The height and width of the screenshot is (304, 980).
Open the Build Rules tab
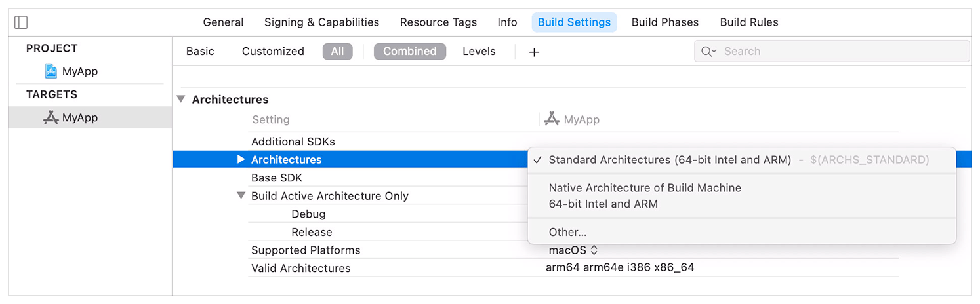749,22
